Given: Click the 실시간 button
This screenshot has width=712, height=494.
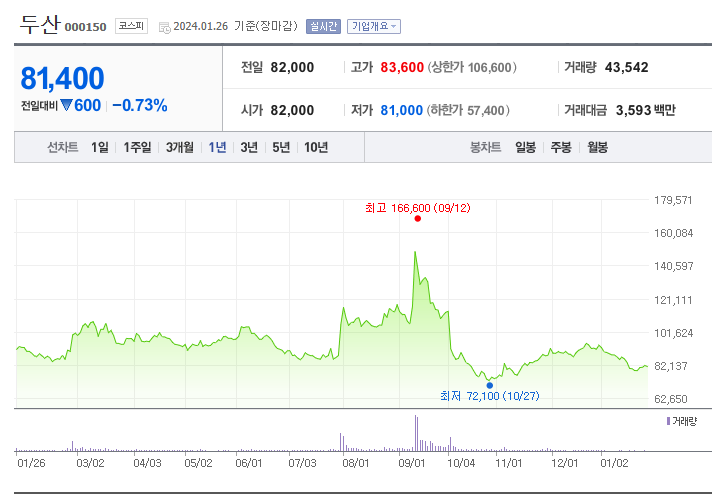Looking at the screenshot, I should pyautogui.click(x=323, y=26).
